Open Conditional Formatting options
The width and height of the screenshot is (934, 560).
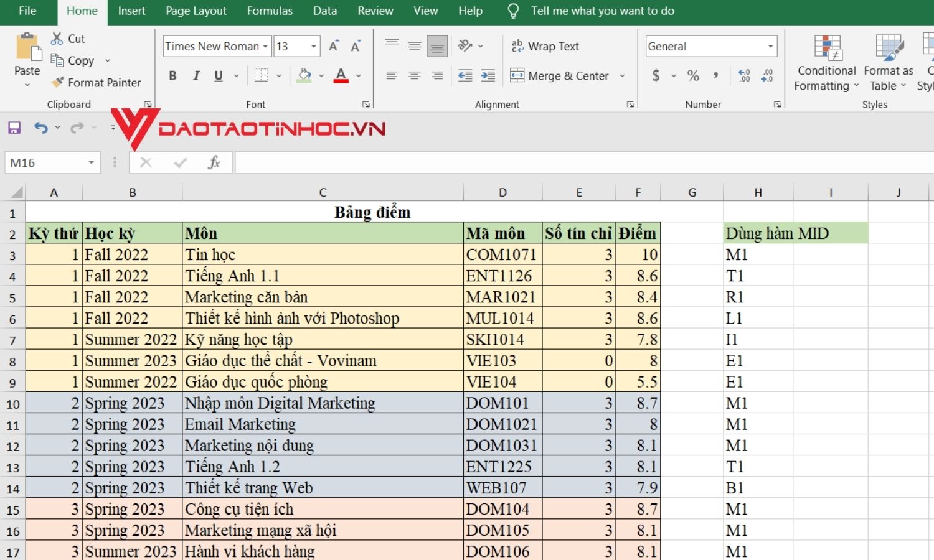[x=826, y=62]
